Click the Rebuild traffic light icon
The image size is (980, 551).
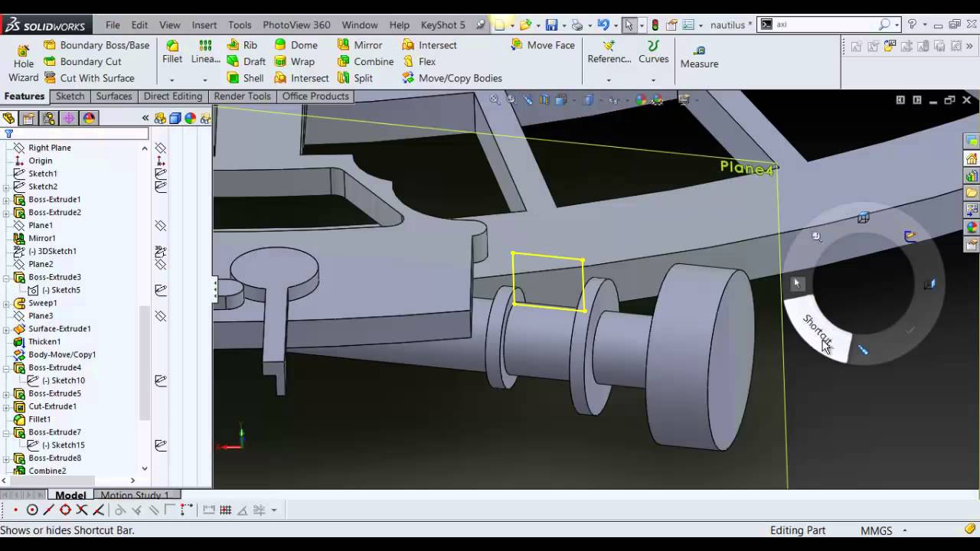(655, 24)
